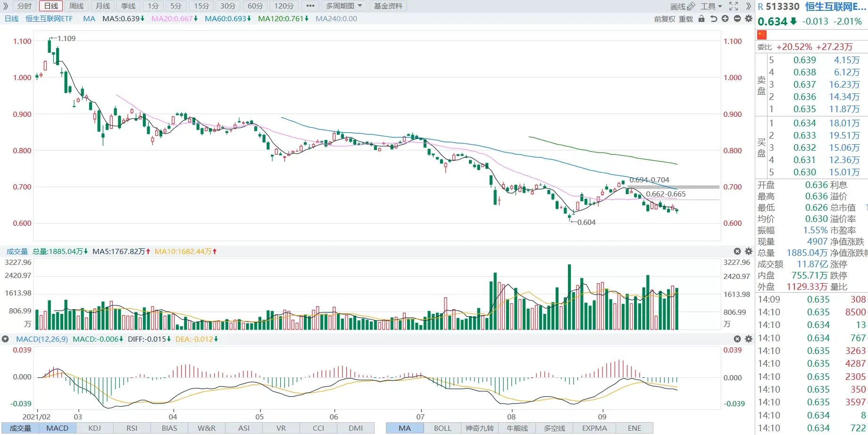This screenshot has height=435, width=868.
Task: Click the fullscreen expand arrows icon
Action: 734,6
